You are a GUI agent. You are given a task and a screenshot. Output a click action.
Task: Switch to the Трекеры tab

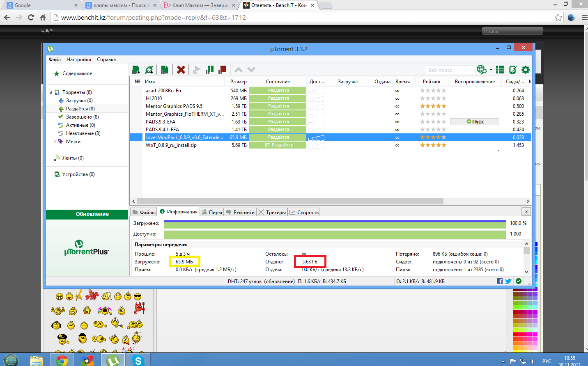click(x=272, y=212)
